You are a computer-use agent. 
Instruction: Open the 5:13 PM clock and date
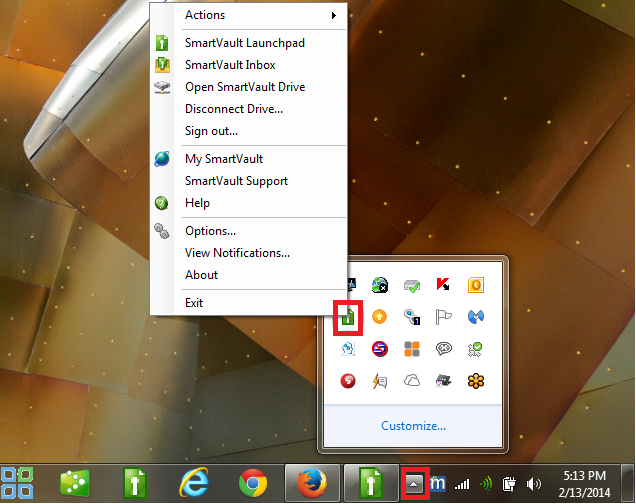click(584, 484)
